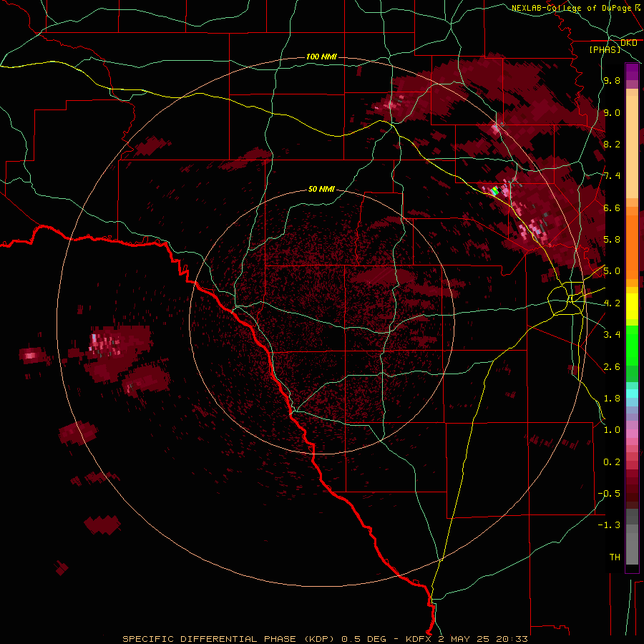The height and width of the screenshot is (644, 644).
Task: Select the 9.0 value on the color scale
Action: click(x=612, y=112)
